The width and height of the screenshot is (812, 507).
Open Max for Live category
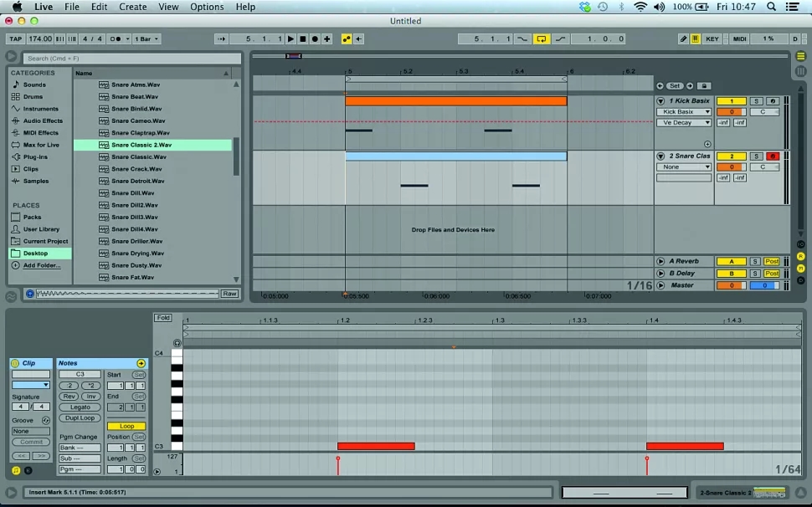click(40, 145)
